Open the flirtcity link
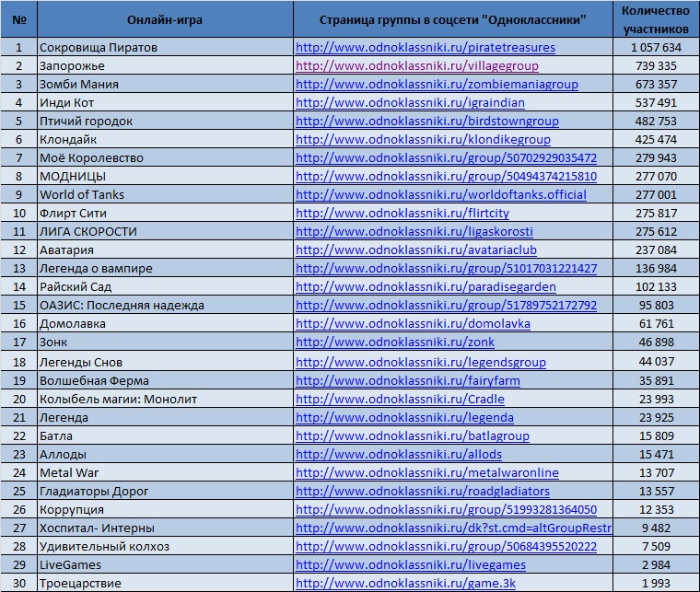This screenshot has width=700, height=592. pyautogui.click(x=402, y=213)
